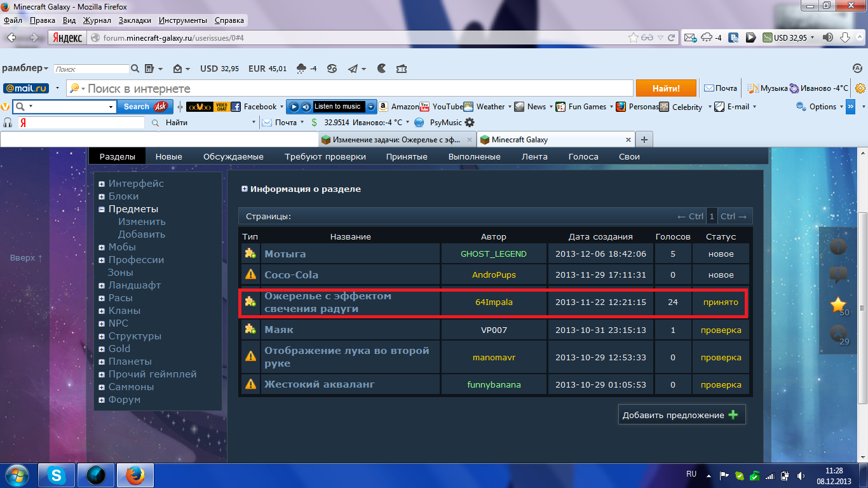Open the downloads arrow icon in Firefox toolbar

[846, 37]
